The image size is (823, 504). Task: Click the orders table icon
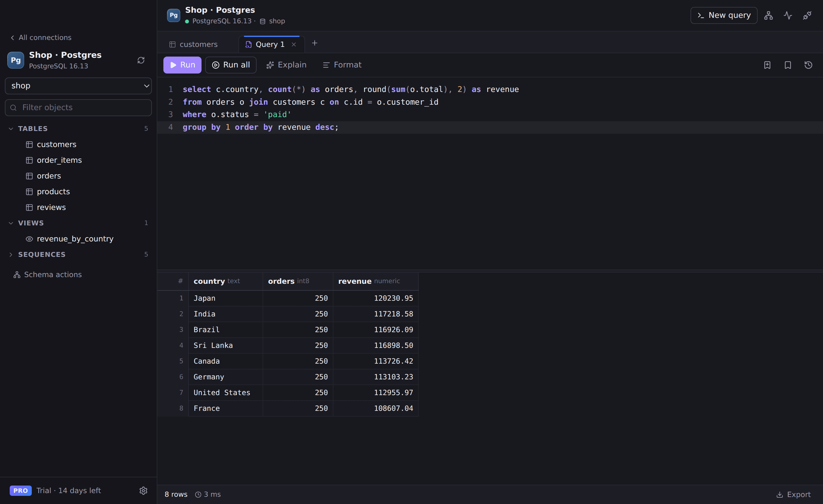pos(29,176)
